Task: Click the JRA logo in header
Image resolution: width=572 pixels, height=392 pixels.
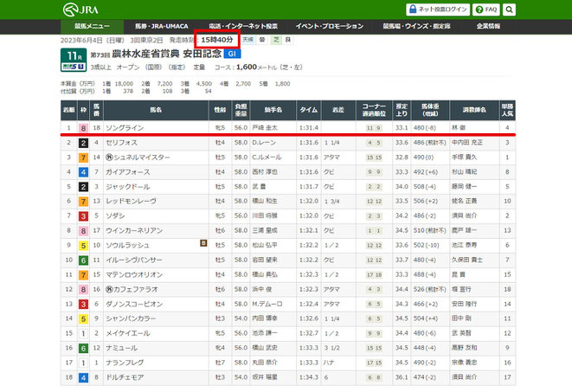Action: [x=81, y=10]
